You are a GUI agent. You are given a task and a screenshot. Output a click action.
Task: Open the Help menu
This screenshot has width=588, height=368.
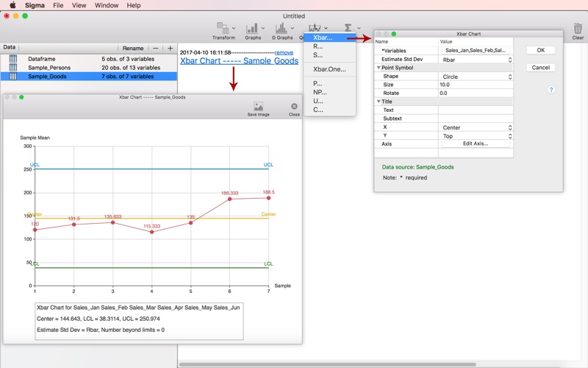134,5
